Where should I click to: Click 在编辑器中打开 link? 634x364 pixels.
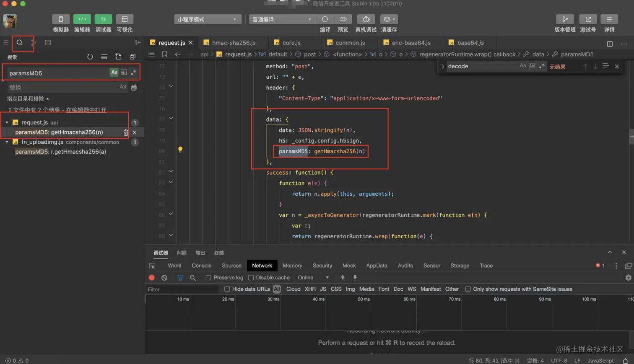click(x=86, y=110)
